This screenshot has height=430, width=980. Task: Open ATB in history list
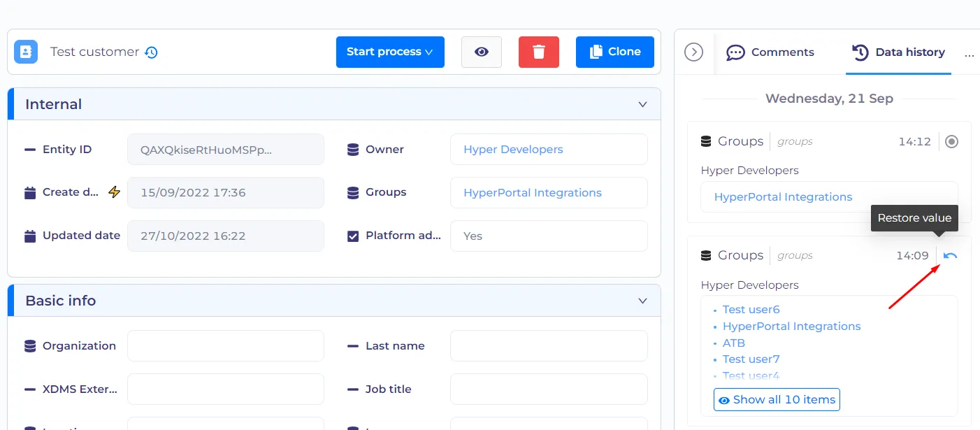click(x=734, y=343)
